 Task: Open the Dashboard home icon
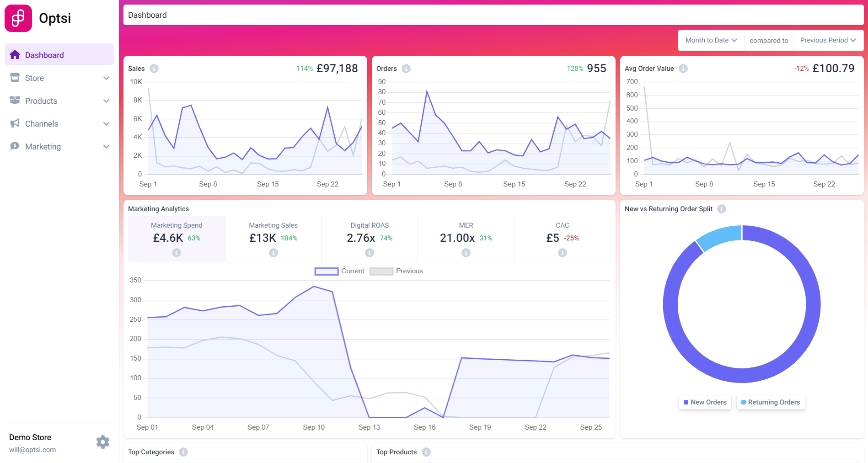(x=15, y=55)
